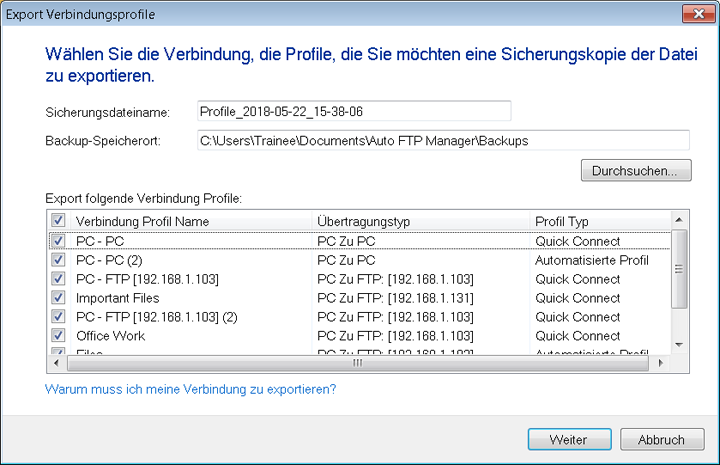This screenshot has width=720, height=465.
Task: Cancel with the Abbruch button
Action: click(x=660, y=440)
